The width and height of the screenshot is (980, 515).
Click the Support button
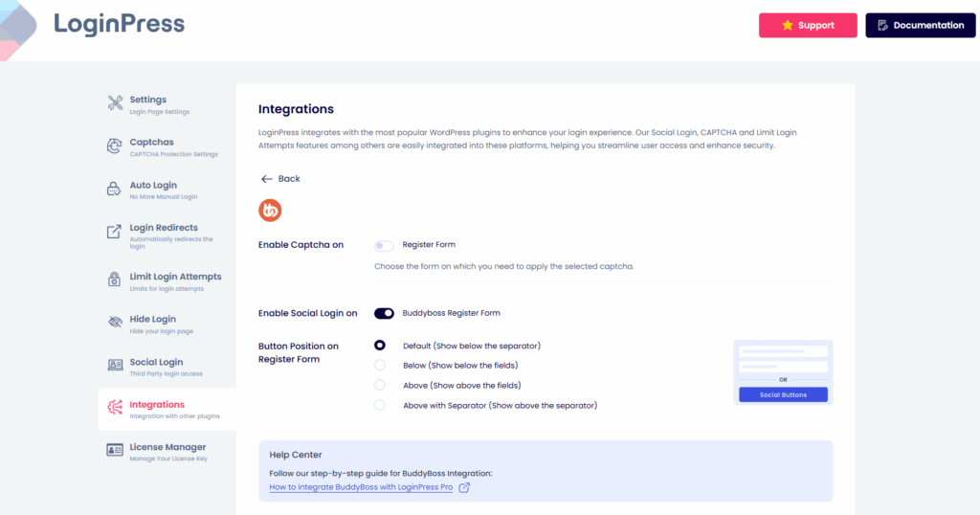tap(808, 26)
